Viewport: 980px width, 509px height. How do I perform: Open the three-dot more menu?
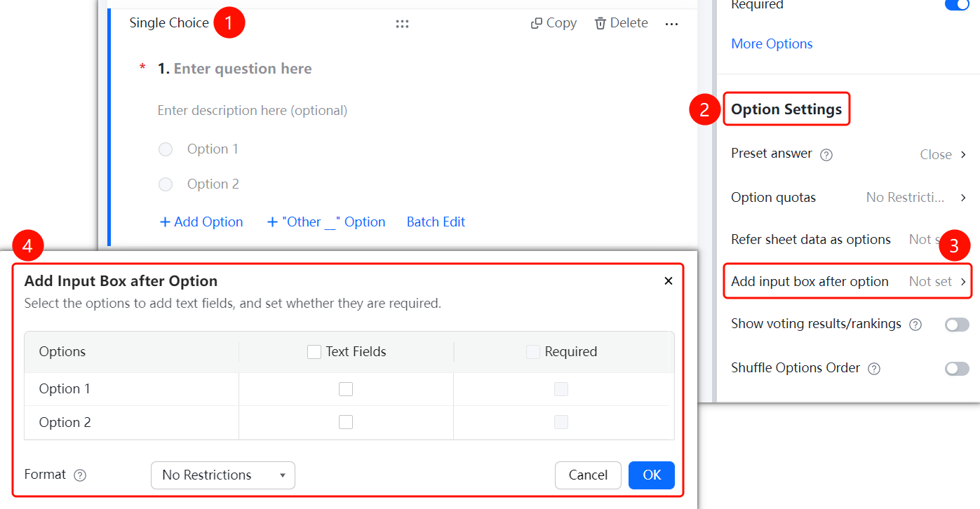point(671,24)
